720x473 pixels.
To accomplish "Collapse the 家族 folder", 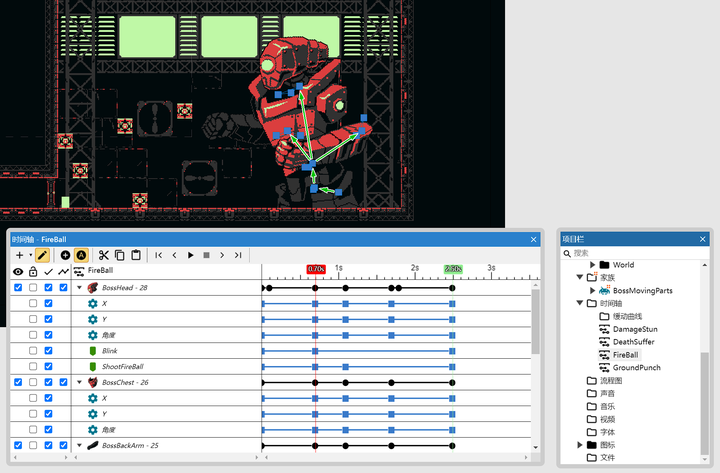I will tap(580, 277).
